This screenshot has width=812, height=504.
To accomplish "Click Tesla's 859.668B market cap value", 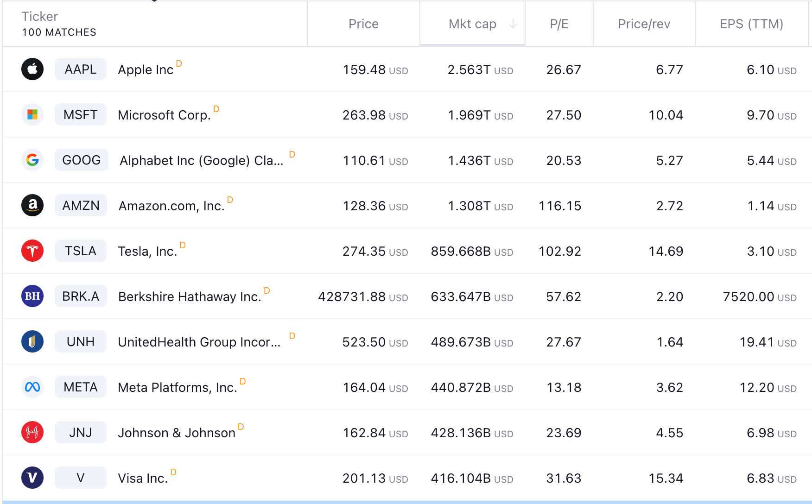I will coord(472,252).
